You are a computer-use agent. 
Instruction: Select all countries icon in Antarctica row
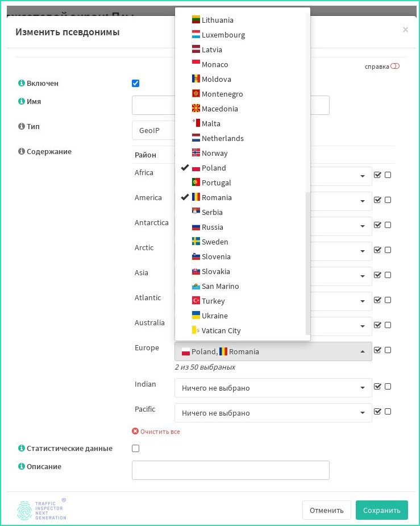[x=377, y=225]
